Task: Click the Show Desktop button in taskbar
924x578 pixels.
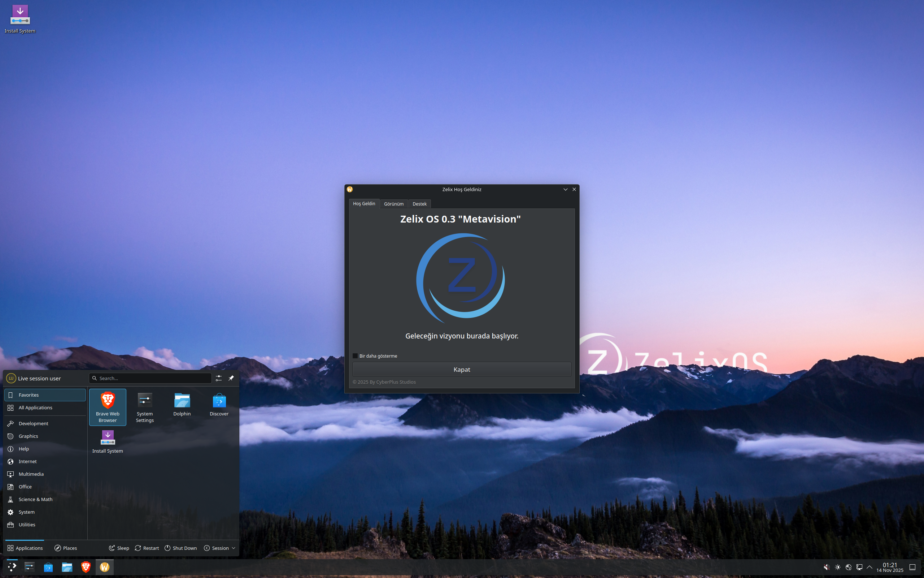Action: pos(912,567)
